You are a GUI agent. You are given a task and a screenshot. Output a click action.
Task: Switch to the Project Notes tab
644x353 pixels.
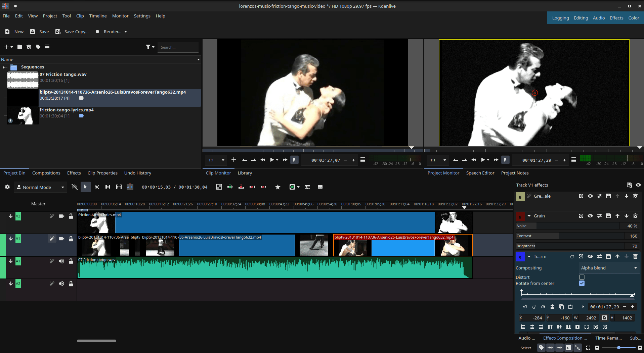click(515, 173)
